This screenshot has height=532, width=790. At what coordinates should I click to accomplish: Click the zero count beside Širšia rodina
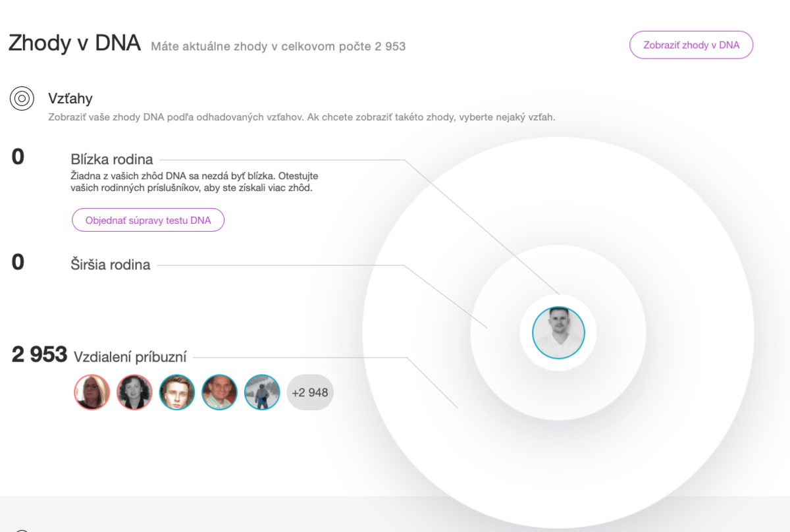coord(18,262)
